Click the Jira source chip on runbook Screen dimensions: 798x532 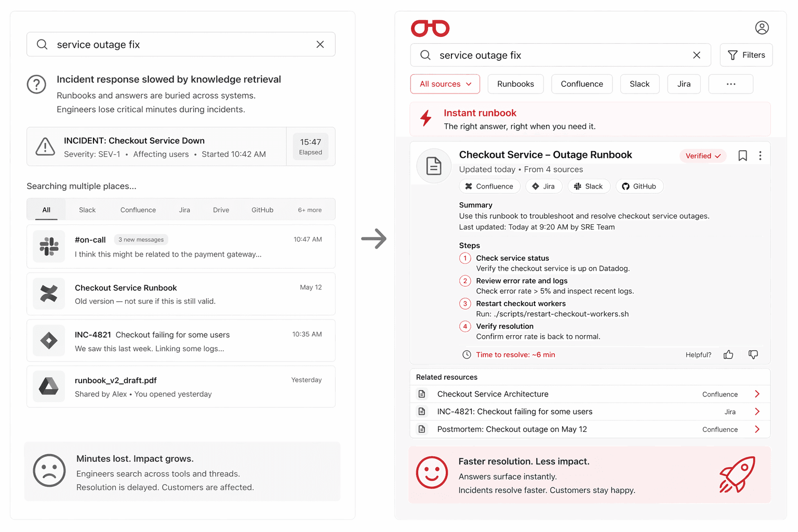(543, 187)
